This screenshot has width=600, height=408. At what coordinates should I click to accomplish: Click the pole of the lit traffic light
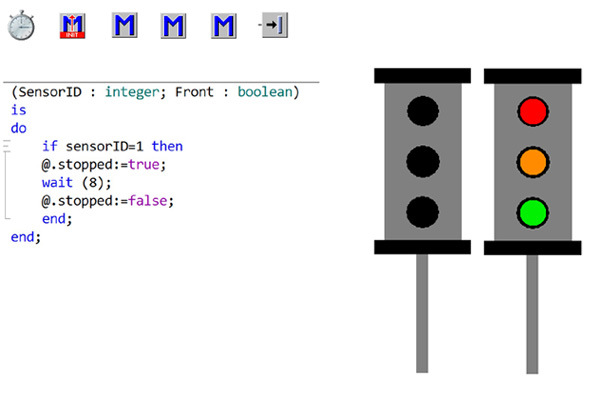(532, 312)
